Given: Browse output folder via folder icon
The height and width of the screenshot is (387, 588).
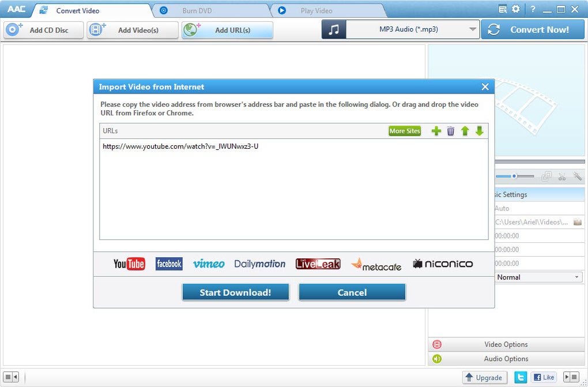Looking at the screenshot, I should [579, 222].
